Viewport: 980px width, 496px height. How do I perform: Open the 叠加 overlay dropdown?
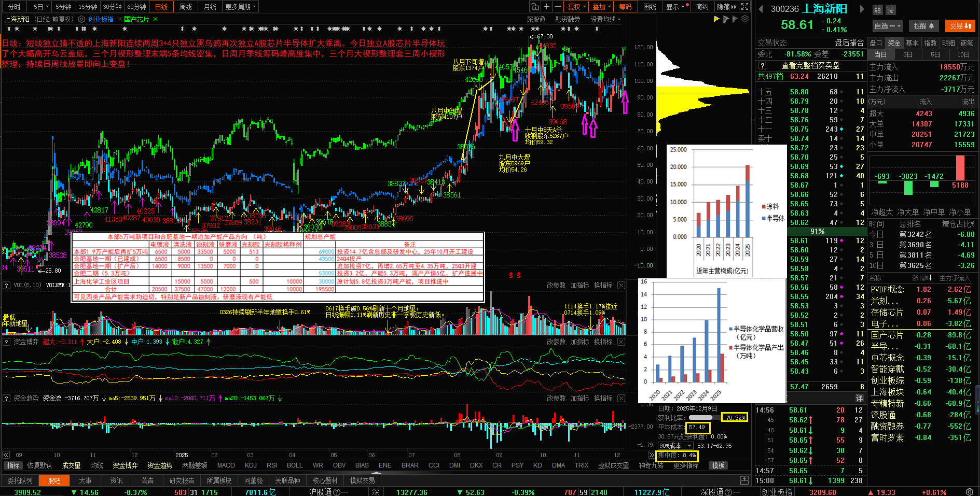coord(602,7)
